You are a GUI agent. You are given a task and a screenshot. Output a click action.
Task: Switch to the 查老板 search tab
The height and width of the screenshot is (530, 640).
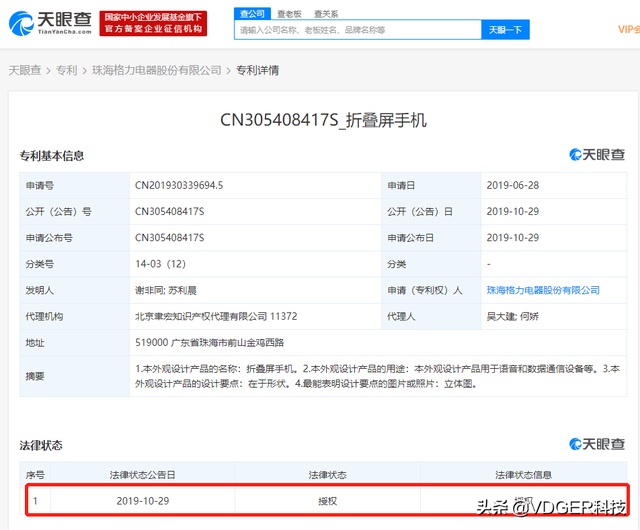click(289, 14)
